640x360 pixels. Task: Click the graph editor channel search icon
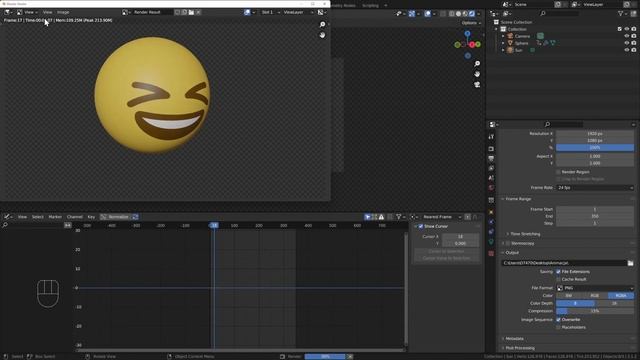tap(5, 225)
